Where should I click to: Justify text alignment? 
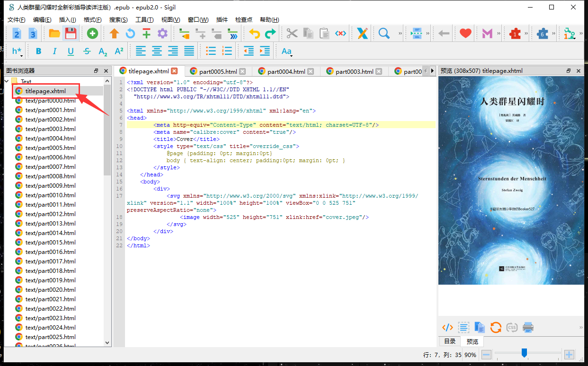tap(189, 51)
